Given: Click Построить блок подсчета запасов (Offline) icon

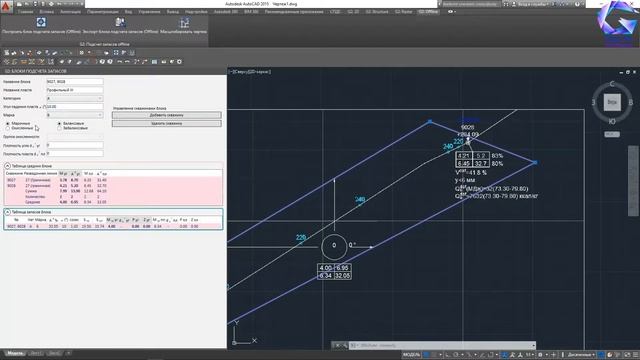Looking at the screenshot, I should (41, 22).
